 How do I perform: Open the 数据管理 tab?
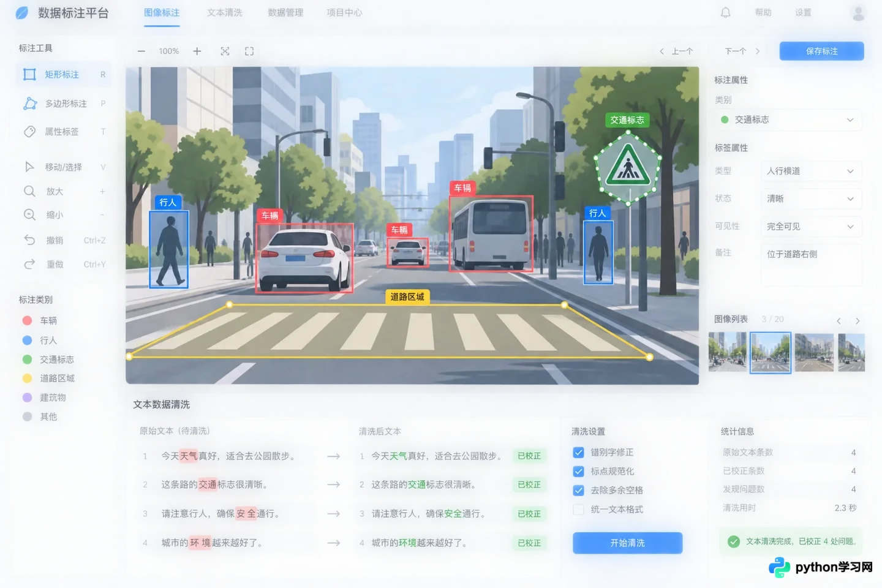(x=285, y=13)
